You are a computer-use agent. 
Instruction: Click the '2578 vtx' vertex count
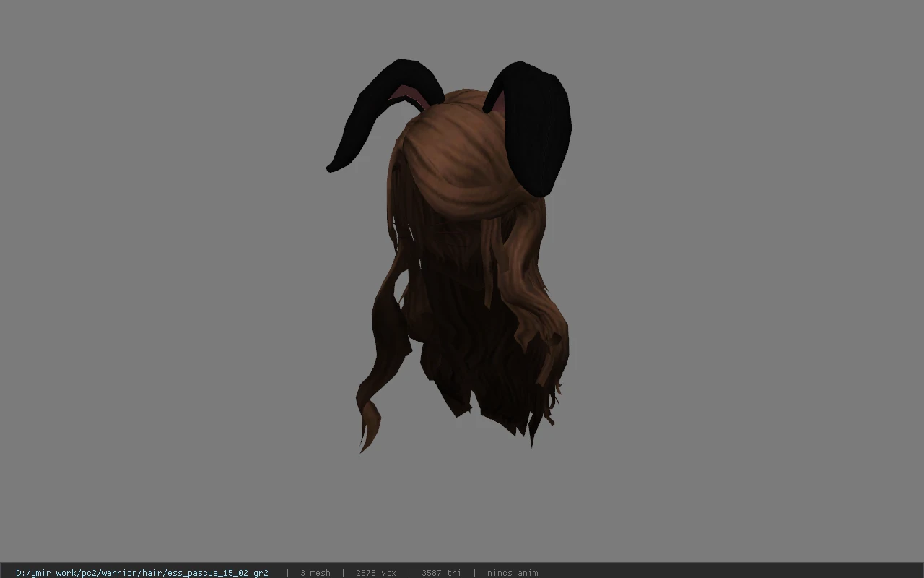click(375, 573)
